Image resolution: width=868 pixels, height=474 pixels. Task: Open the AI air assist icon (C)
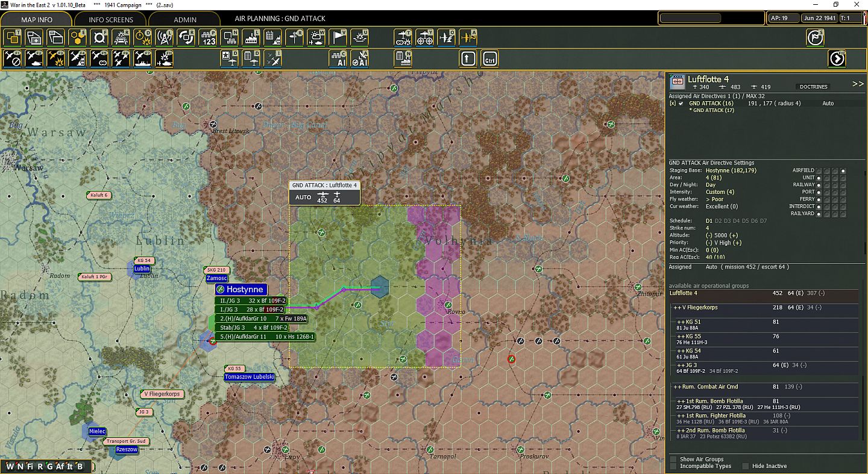[x=338, y=58]
